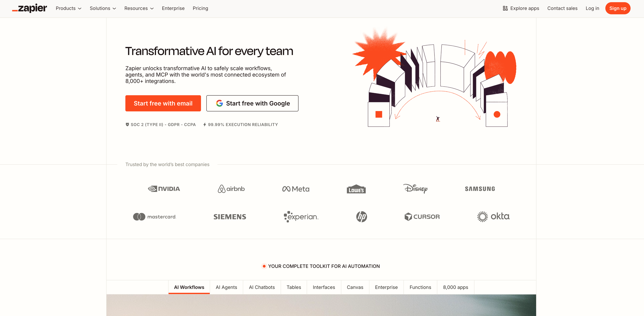Image resolution: width=644 pixels, height=316 pixels.
Task: Open the Resources dropdown chevron
Action: [152, 9]
